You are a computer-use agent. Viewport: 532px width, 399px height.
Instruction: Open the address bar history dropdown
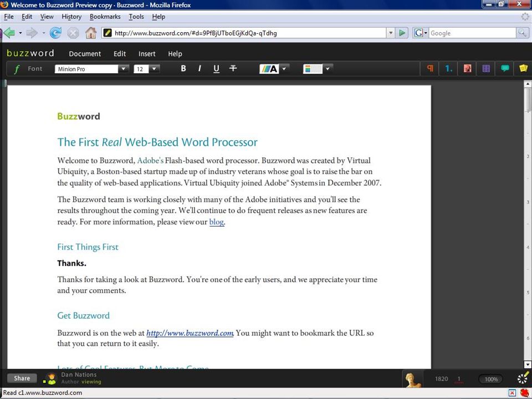[391, 33]
